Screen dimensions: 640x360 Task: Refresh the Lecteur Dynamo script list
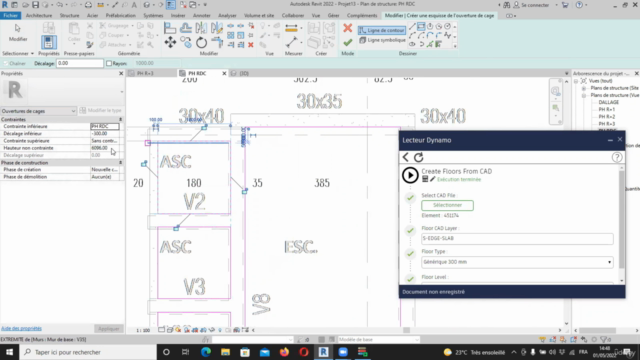click(419, 157)
